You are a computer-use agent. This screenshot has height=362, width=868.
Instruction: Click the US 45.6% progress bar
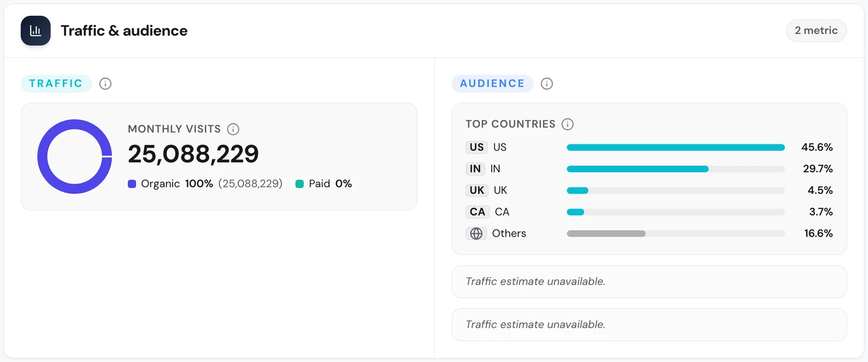coord(676,148)
